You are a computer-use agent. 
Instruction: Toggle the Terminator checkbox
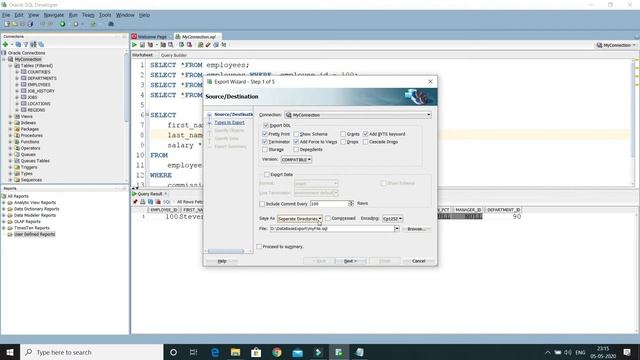[x=265, y=142]
